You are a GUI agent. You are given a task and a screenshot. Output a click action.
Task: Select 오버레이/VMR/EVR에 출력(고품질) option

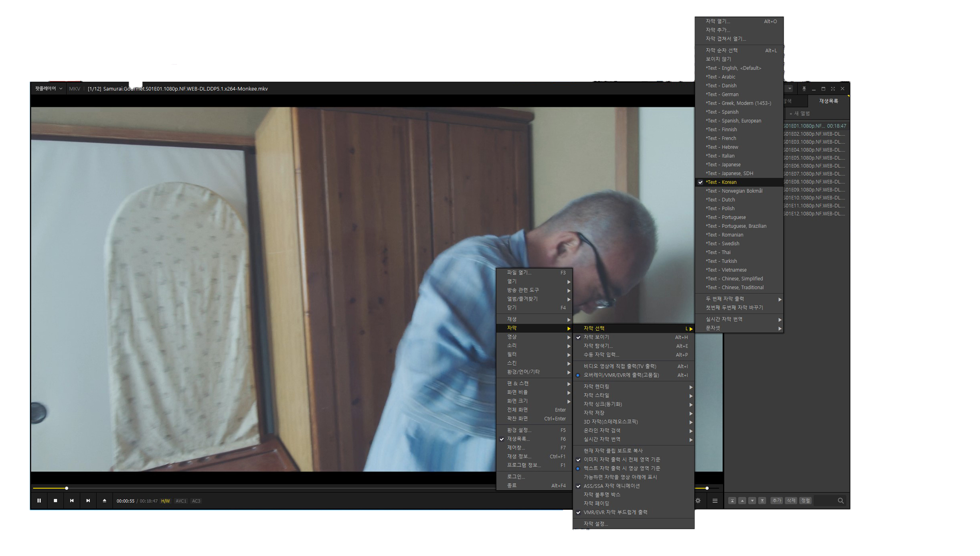633,375
